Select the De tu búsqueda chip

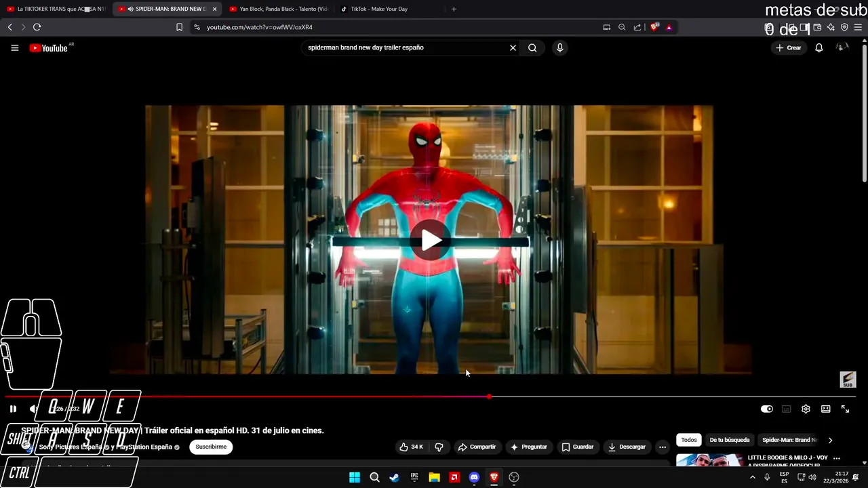point(729,440)
